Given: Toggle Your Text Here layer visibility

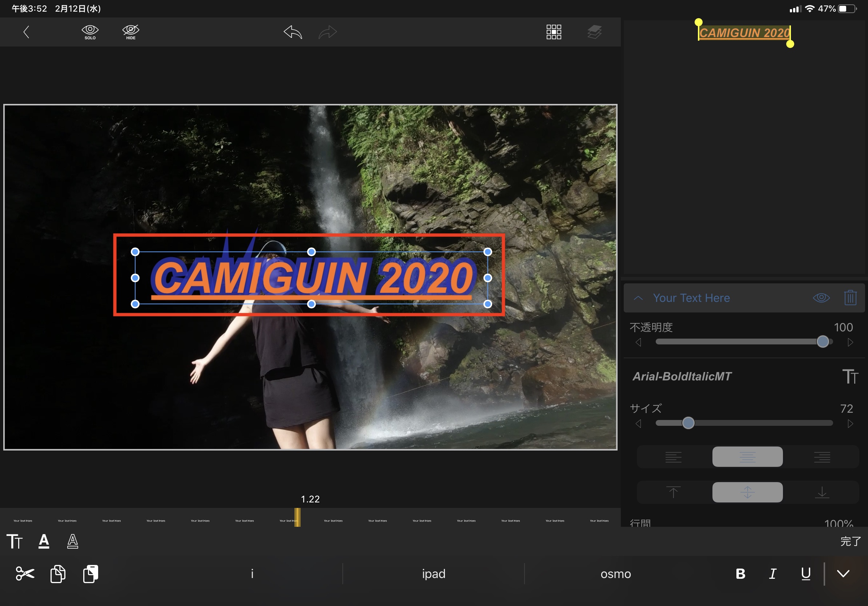Looking at the screenshot, I should [x=821, y=298].
